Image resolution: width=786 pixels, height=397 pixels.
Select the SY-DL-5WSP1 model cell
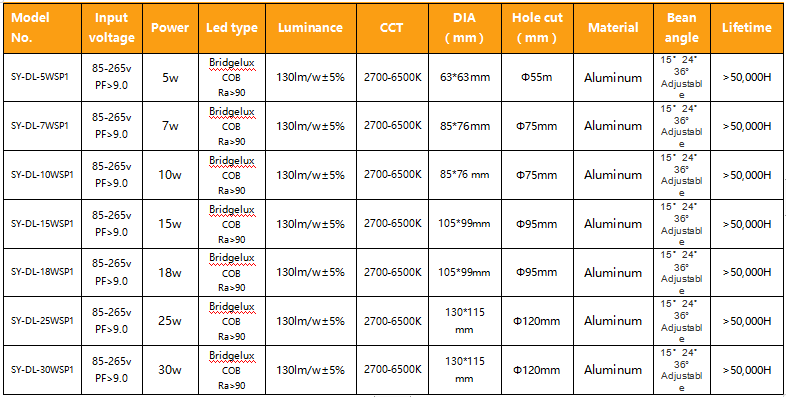42,78
